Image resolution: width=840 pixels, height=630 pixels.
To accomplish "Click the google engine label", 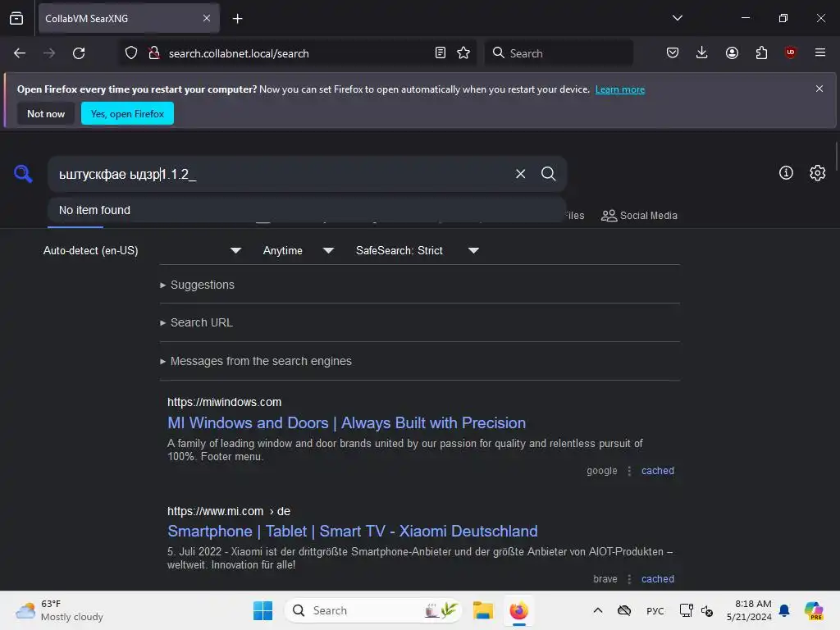I will tap(601, 471).
